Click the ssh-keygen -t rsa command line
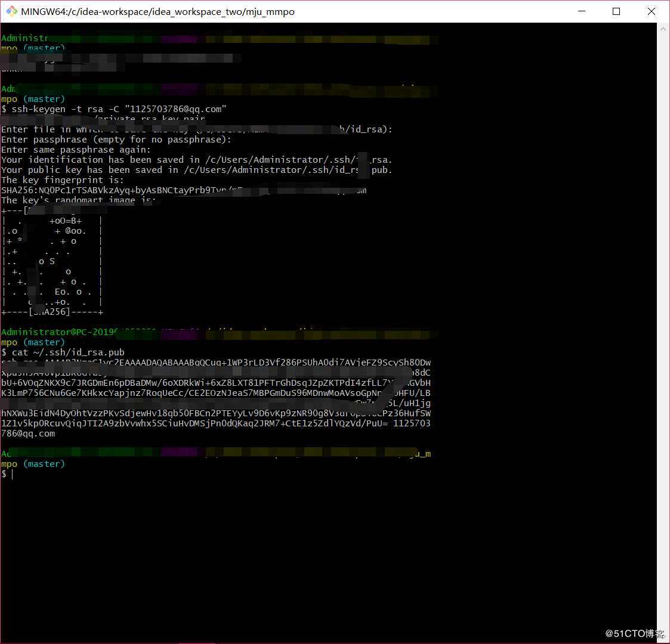 [114, 109]
